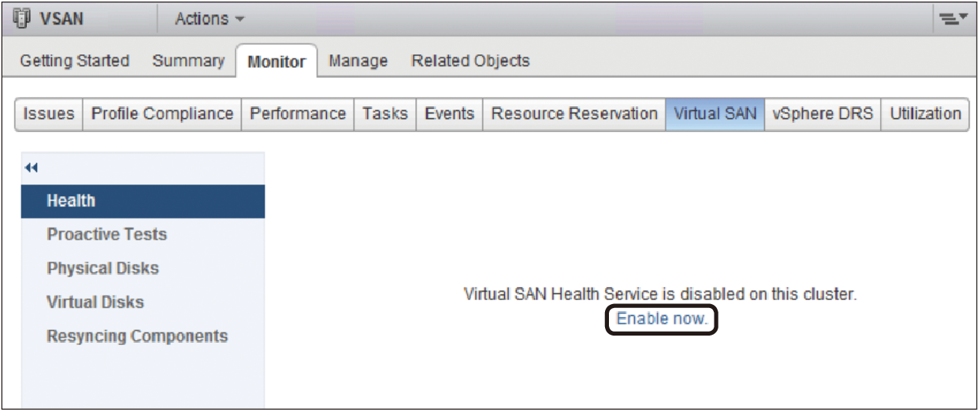Select the Monitor tab
Viewport: 980px width, 412px height.
click(x=277, y=61)
